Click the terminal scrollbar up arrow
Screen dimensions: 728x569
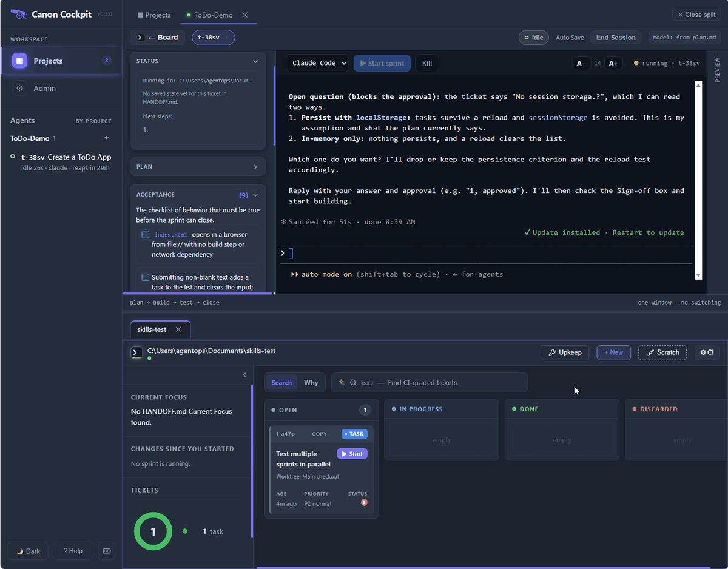698,86
